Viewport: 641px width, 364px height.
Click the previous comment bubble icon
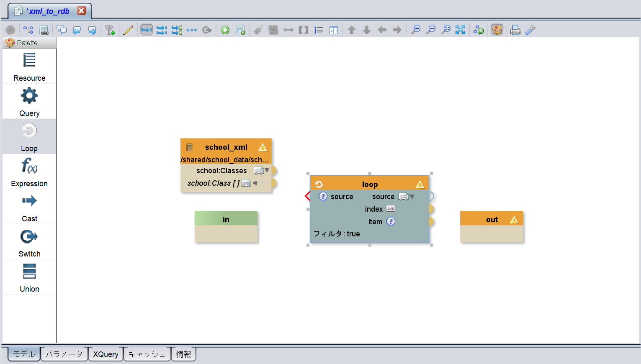(77, 30)
